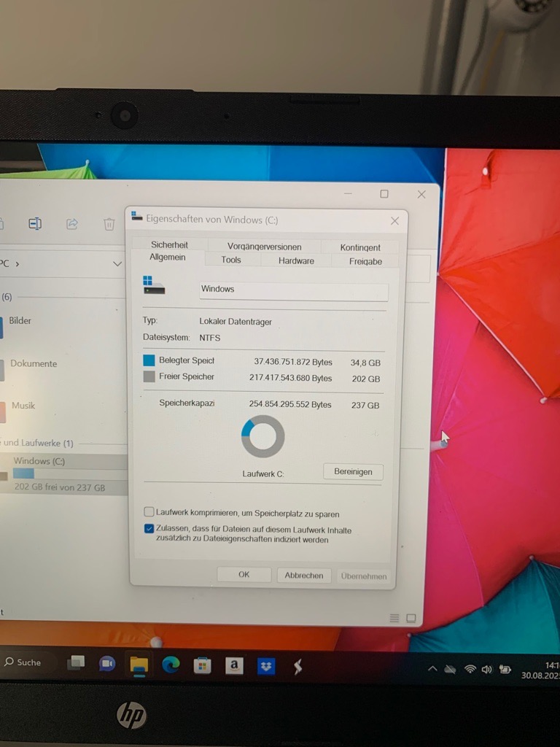560x747 pixels.
Task: Click the Abbrechen button
Action: [304, 575]
